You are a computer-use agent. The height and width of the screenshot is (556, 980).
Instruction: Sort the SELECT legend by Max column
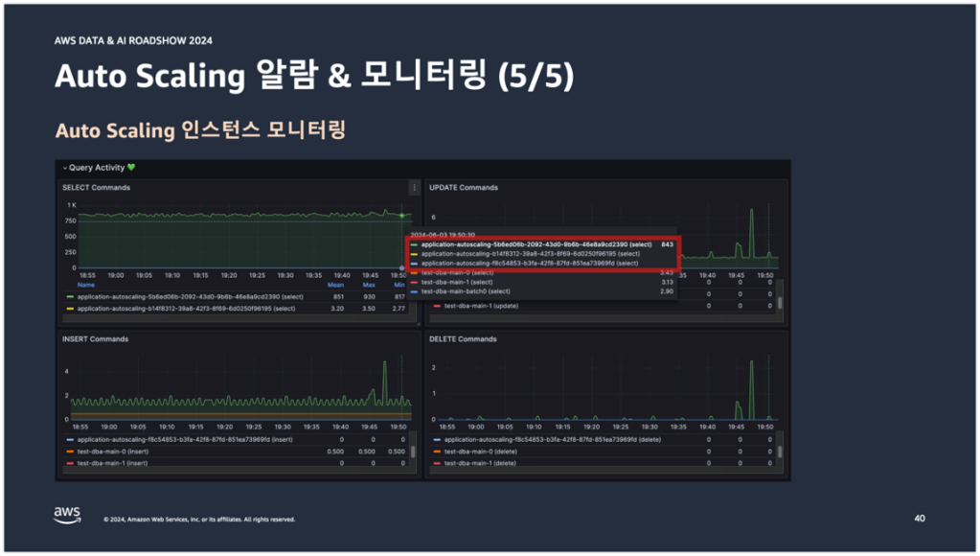coord(369,285)
